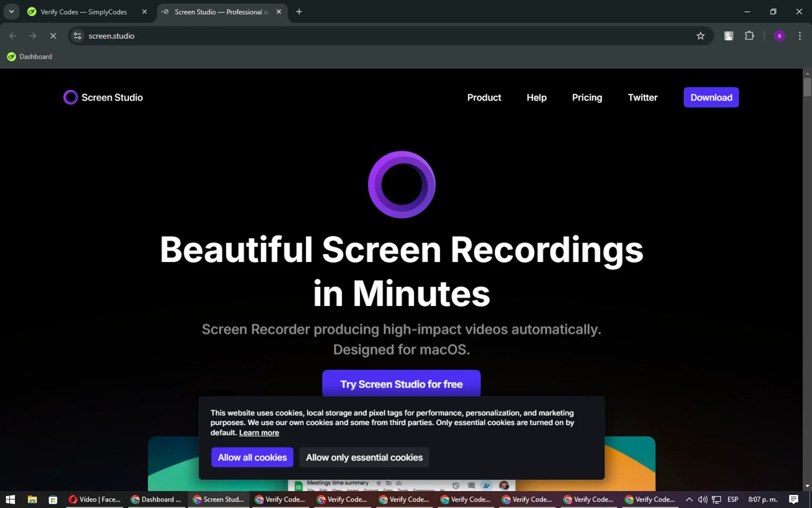
Task: Open the Extensions puzzle menu
Action: (x=749, y=36)
